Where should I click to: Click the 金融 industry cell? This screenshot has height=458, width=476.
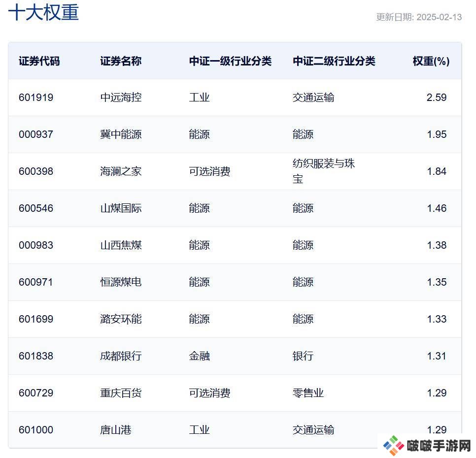point(199,357)
